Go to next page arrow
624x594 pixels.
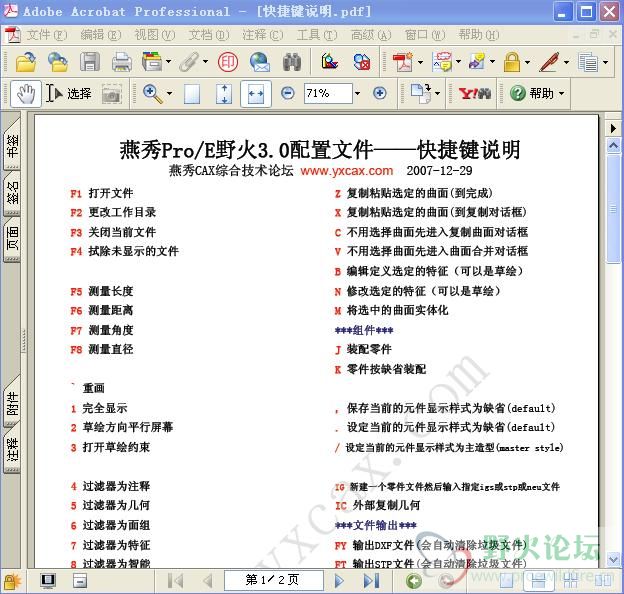pyautogui.click(x=339, y=581)
